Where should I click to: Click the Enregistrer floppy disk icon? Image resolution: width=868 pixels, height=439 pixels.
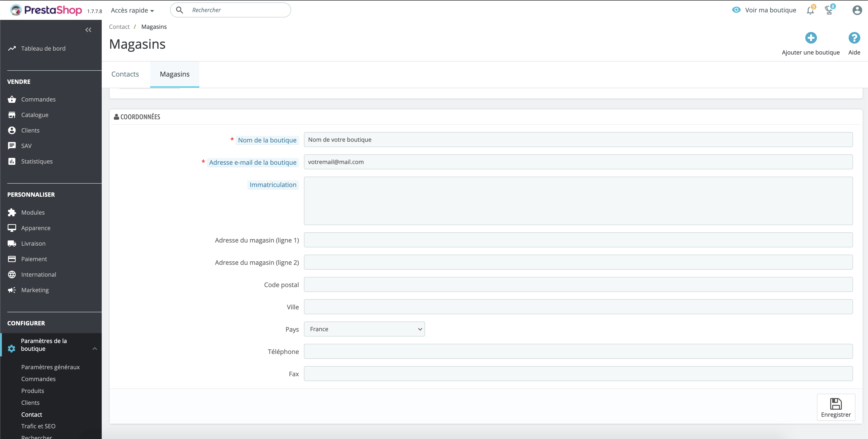(x=836, y=404)
